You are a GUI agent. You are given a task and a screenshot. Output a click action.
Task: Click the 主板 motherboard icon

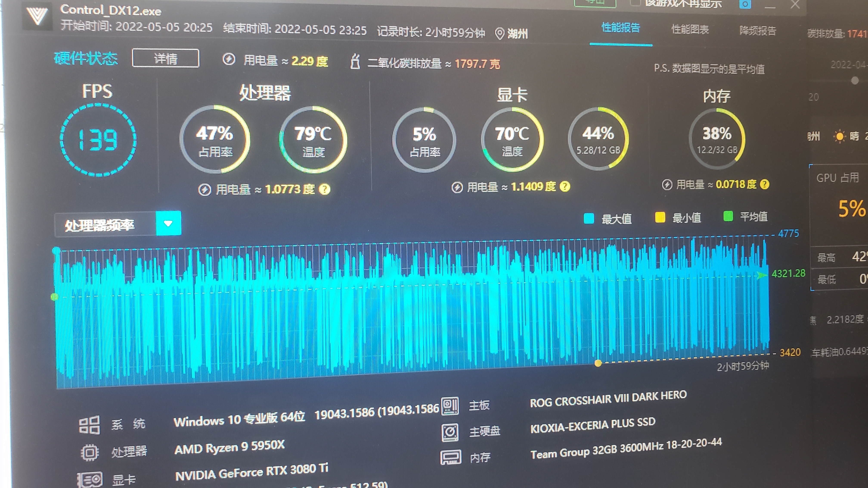pos(450,406)
